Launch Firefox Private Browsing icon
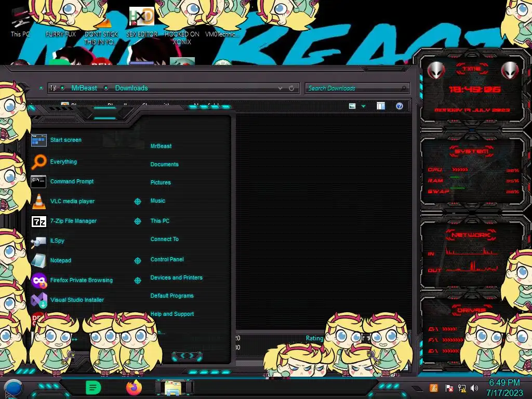The height and width of the screenshot is (399, 532). [38, 281]
